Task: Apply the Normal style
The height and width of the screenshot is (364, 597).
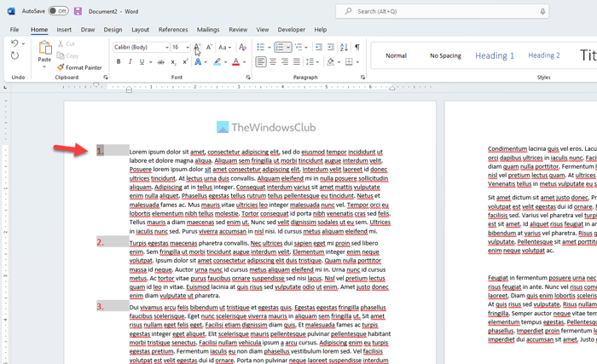Action: [396, 55]
